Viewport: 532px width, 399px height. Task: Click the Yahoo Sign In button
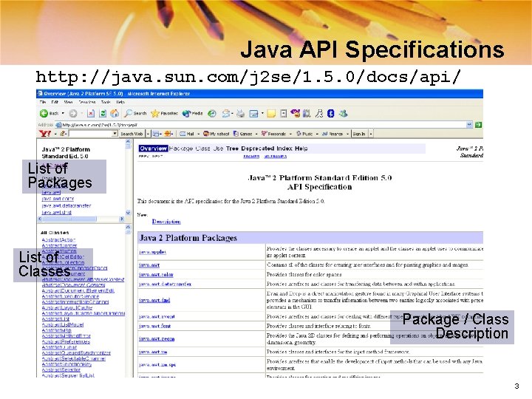[359, 134]
